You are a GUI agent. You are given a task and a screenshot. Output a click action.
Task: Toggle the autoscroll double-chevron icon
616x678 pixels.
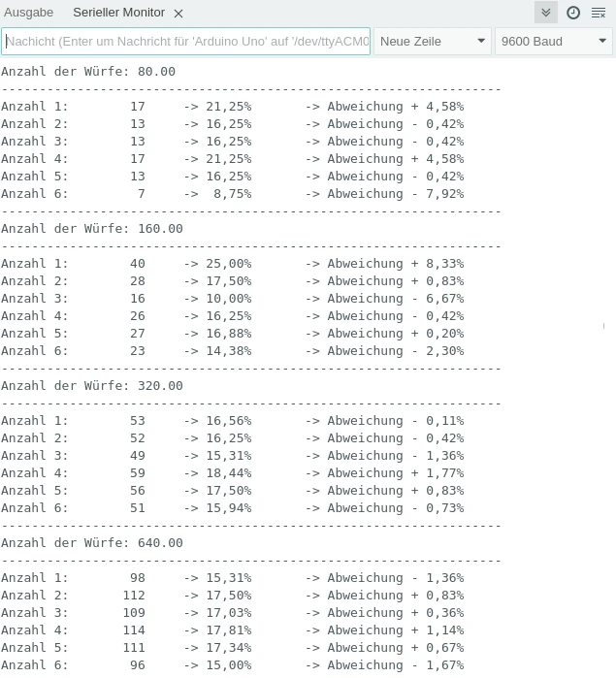pos(546,13)
